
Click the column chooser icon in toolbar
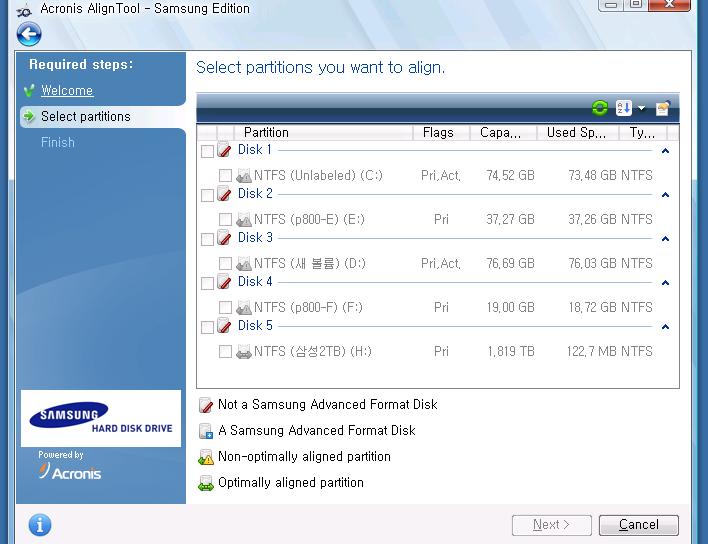662,109
